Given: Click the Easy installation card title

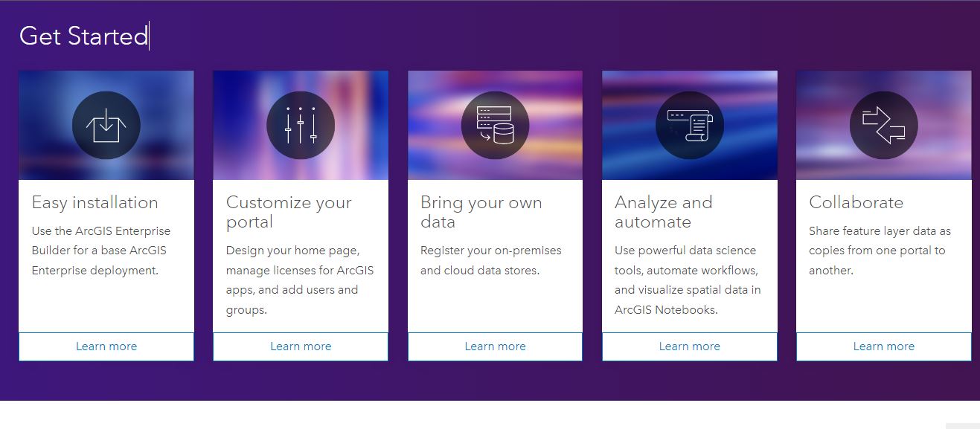Looking at the screenshot, I should [x=95, y=202].
